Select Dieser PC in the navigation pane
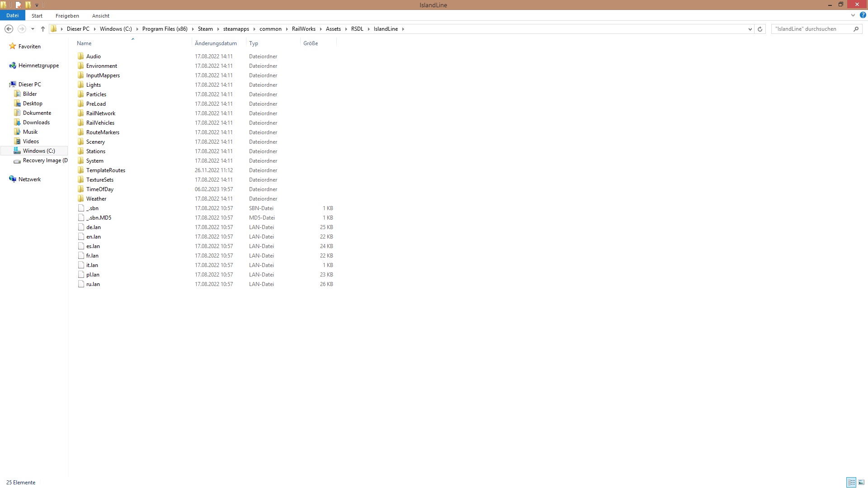The width and height of the screenshot is (868, 488). coord(29,84)
